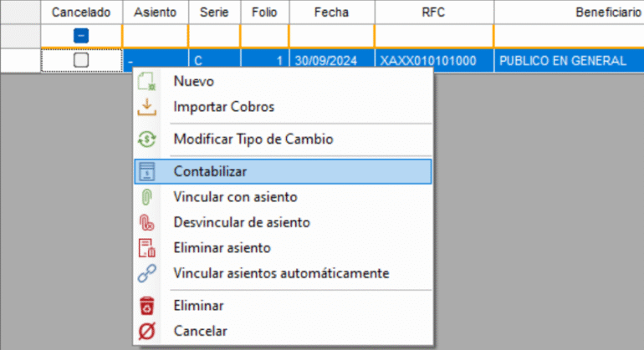Click the red Cancelar circle-slash icon

click(146, 332)
